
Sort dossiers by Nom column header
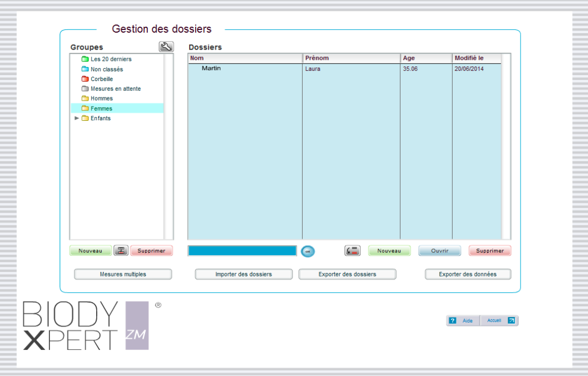pyautogui.click(x=245, y=58)
